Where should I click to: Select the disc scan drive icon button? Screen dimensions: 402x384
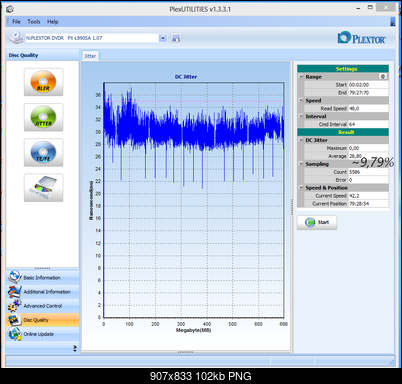click(x=43, y=188)
